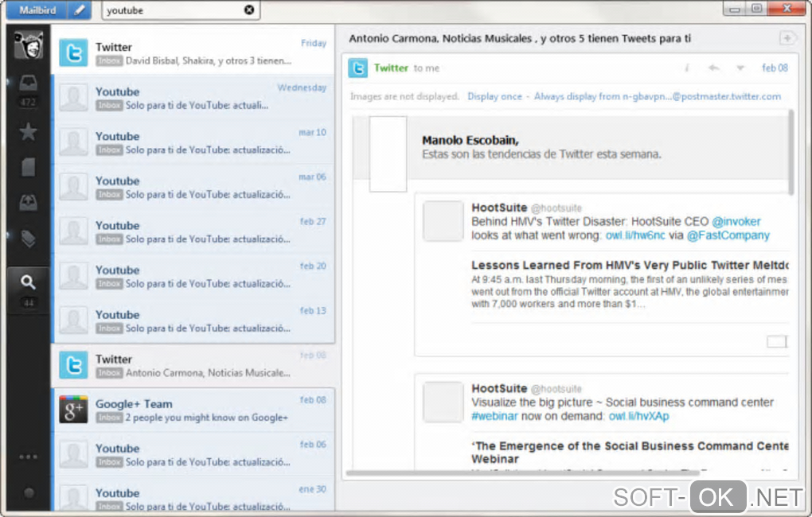Click the plus button beside the subject line
The height and width of the screenshot is (517, 812).
(787, 38)
